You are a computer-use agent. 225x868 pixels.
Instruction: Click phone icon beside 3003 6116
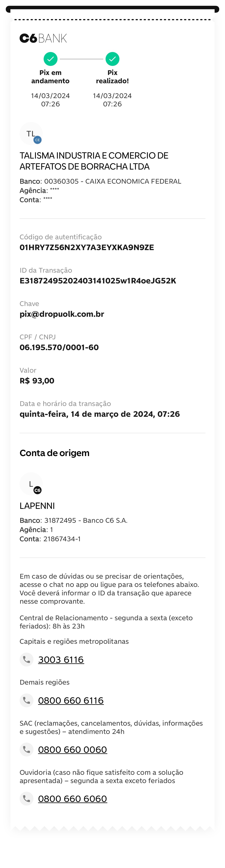coord(27,659)
